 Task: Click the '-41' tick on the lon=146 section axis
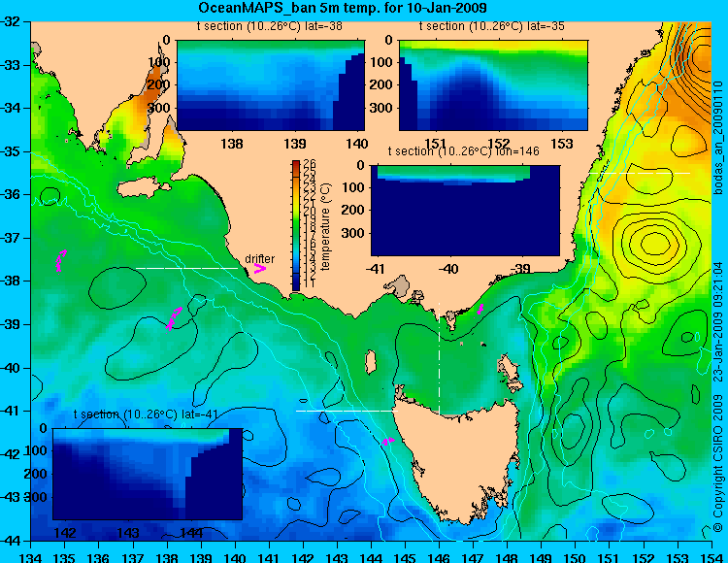376,268
